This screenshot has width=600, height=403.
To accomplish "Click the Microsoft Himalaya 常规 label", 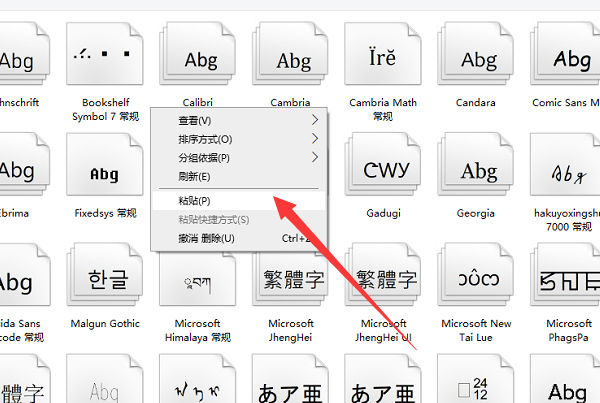I will click(x=197, y=330).
